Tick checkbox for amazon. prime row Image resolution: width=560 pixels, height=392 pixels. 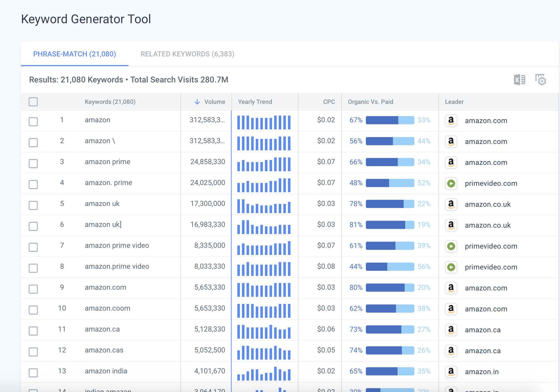click(x=33, y=184)
